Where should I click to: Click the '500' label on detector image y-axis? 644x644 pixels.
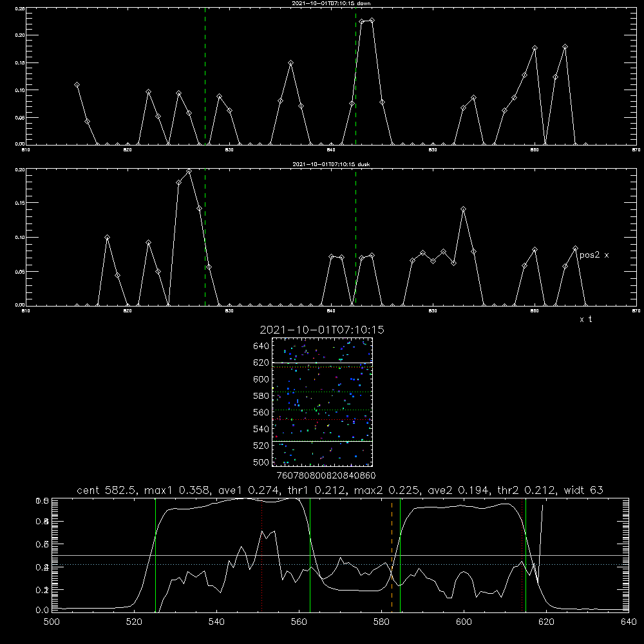[x=261, y=462]
